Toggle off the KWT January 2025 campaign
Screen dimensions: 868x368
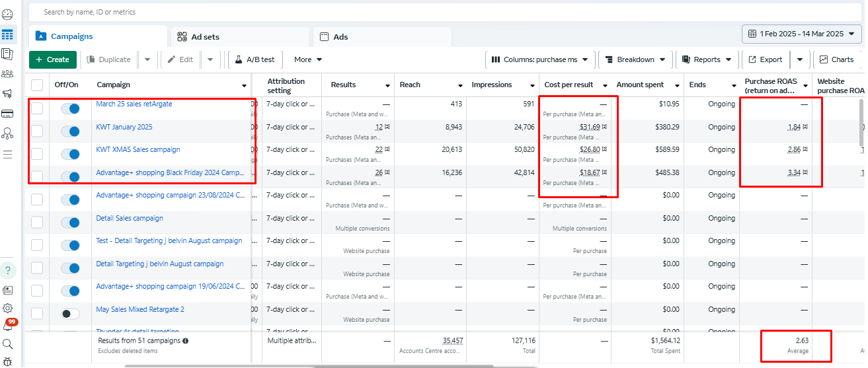tap(70, 131)
